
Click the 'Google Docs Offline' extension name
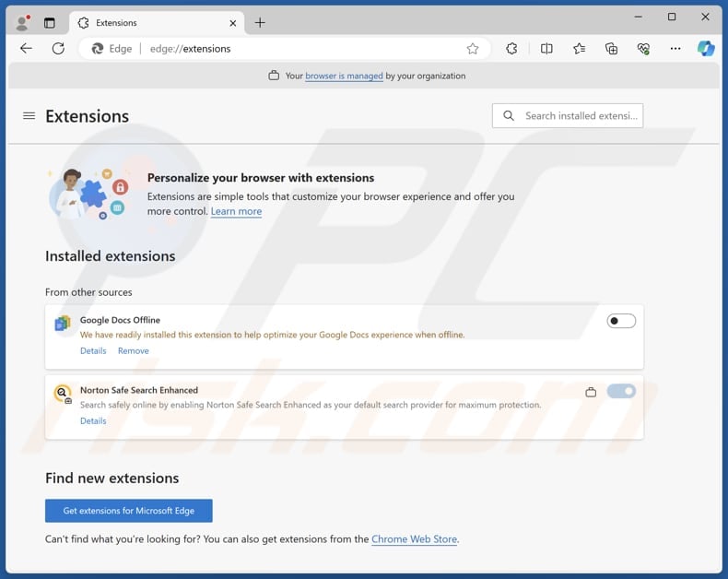coord(120,320)
